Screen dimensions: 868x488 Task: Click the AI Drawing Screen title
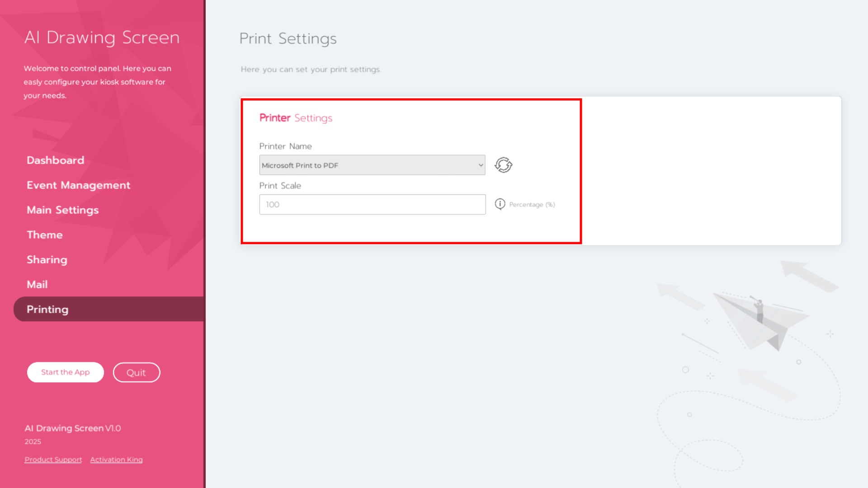(102, 38)
